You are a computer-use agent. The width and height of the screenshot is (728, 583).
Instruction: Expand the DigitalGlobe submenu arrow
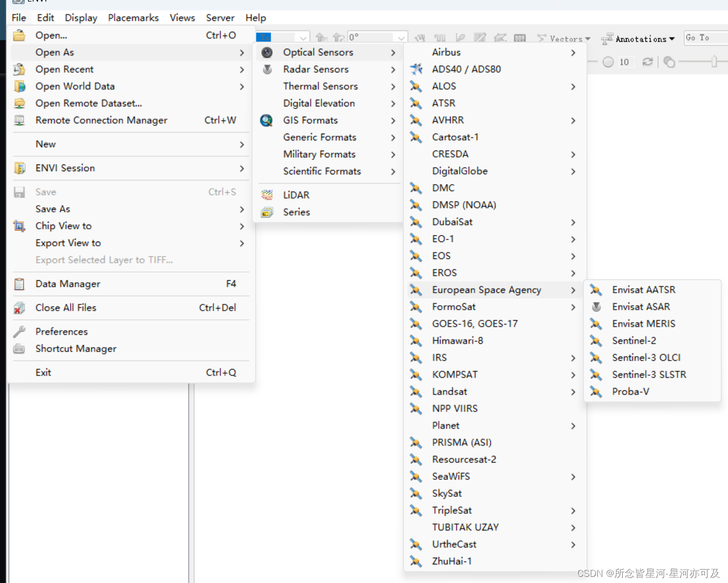pos(573,171)
